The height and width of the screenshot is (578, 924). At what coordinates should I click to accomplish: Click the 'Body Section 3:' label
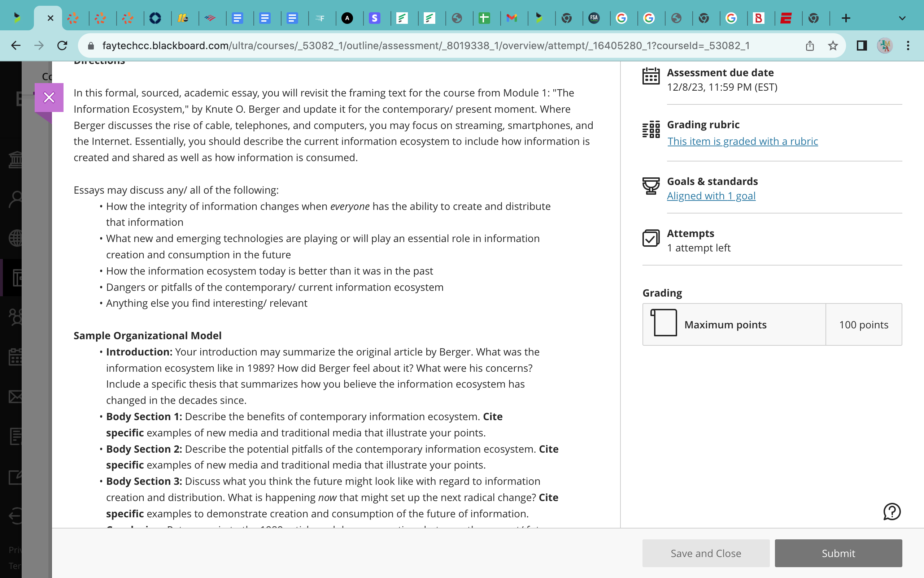144,481
